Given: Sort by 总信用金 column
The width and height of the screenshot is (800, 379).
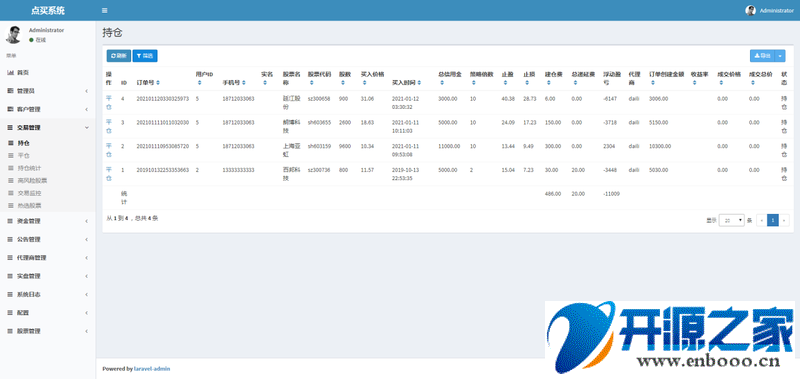Looking at the screenshot, I should (441, 83).
